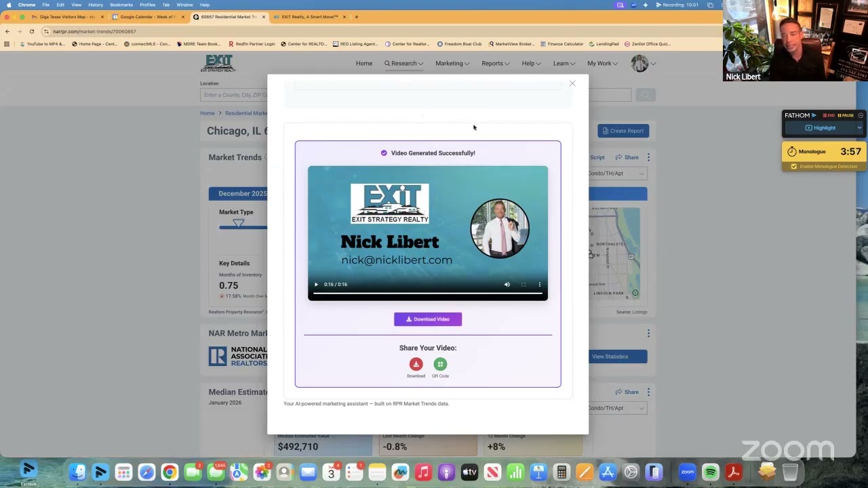Viewport: 868px width, 488px height.
Task: Switch to the Google Calendar tab
Action: [x=147, y=16]
